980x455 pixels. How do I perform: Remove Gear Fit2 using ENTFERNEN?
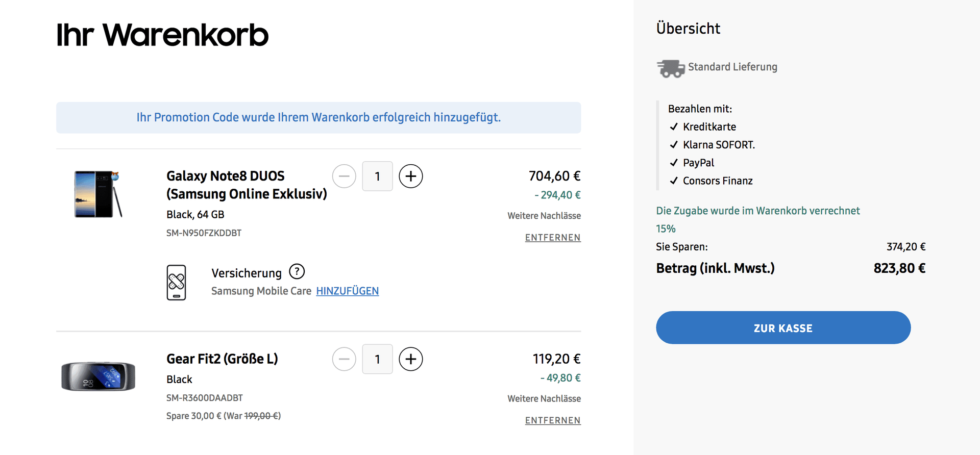pyautogui.click(x=552, y=420)
